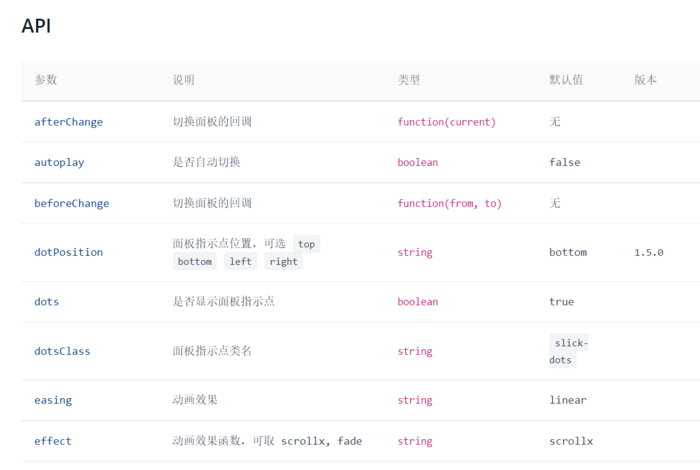Click the left code tag
This screenshot has width=700, height=470.
pos(241,261)
